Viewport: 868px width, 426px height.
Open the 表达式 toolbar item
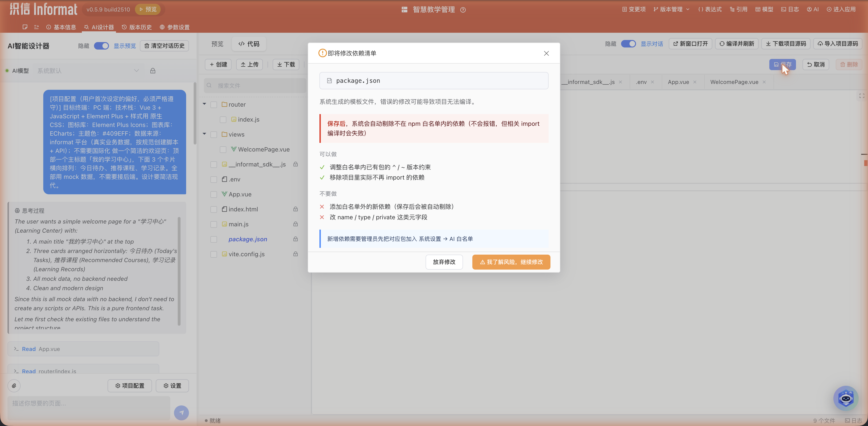[x=710, y=9]
